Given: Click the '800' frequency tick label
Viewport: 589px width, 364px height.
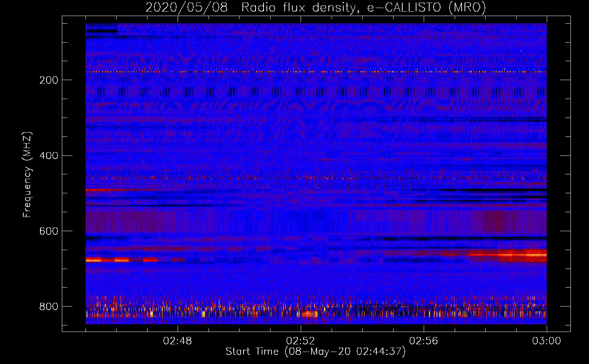Looking at the screenshot, I should click(x=49, y=306).
